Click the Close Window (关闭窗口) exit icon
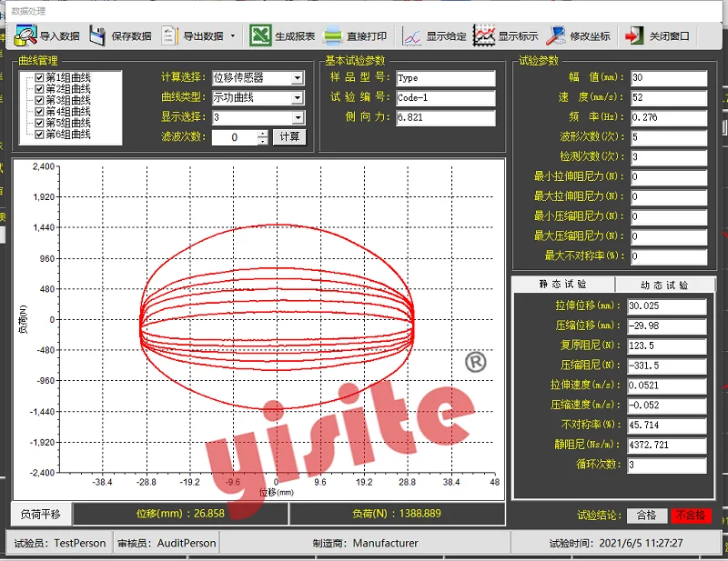 634,35
